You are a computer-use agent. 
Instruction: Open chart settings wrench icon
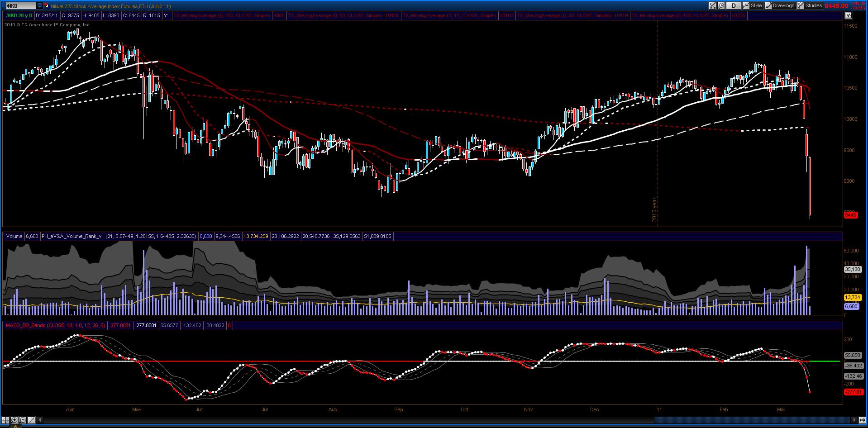tap(721, 6)
